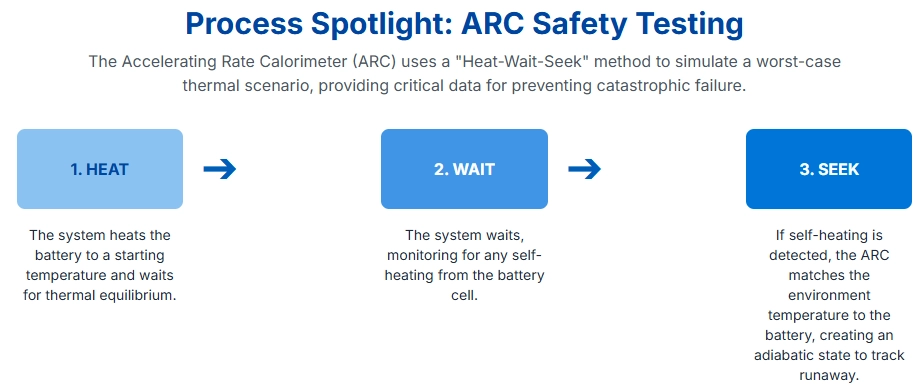This screenshot has height=391, width=914.
Task: Click the SEEK description starting "If self-heating is"
Action: point(829,305)
